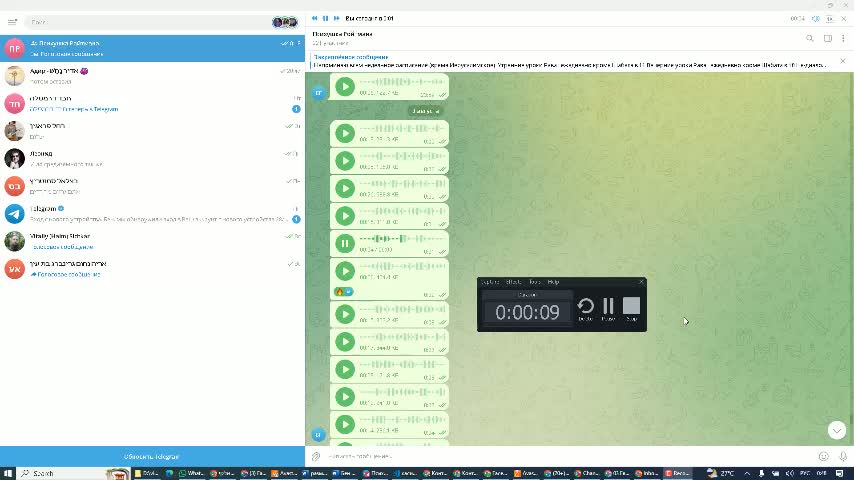854x480 pixels.
Task: Search messages in this chat
Action: point(810,39)
